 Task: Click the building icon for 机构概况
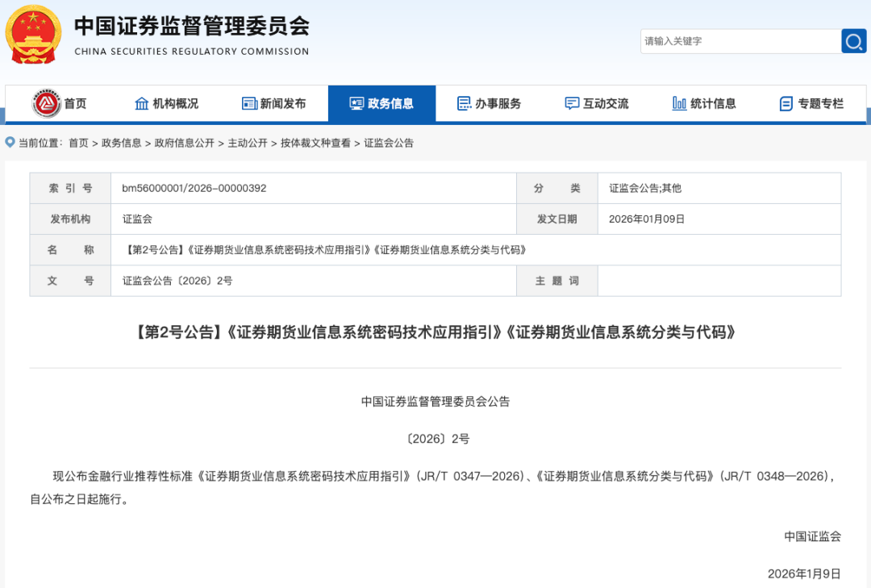pos(142,103)
